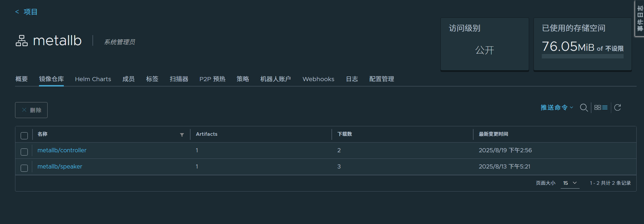Sort by the Artifacts column header
This screenshot has width=644, height=224.
click(x=206, y=134)
